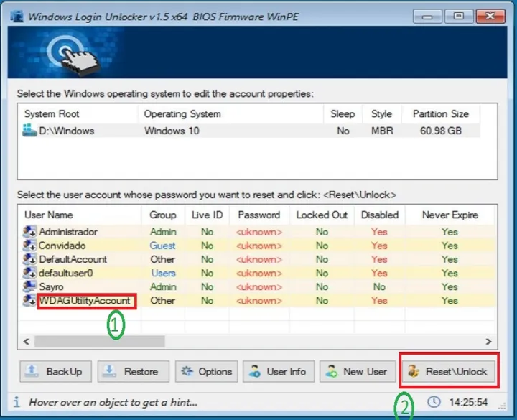Click the Password column header
Screen dimensions: 517x420
(x=258, y=215)
